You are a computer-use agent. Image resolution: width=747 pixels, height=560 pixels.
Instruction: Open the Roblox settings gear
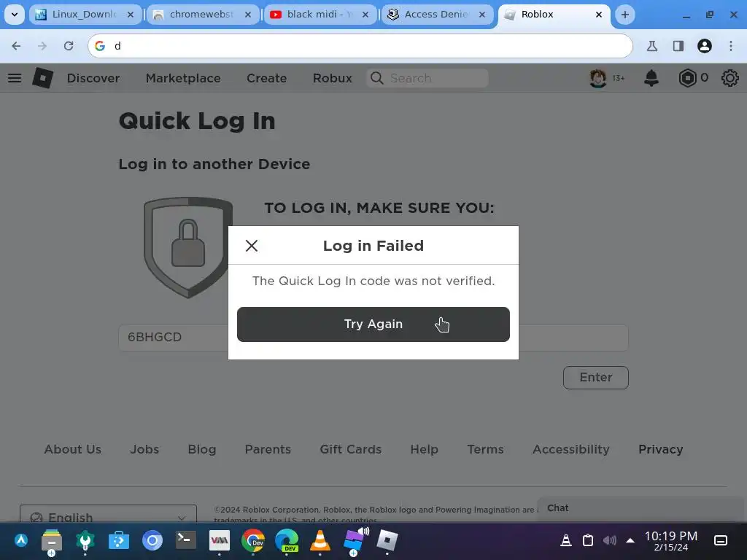pos(729,78)
